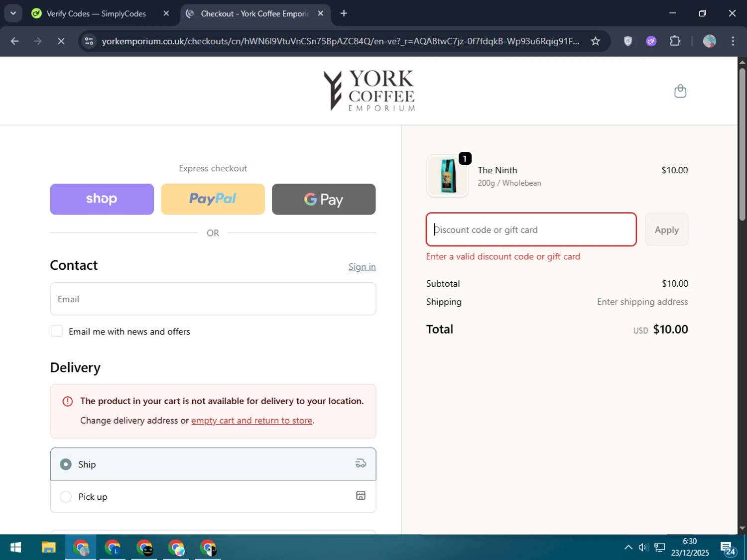This screenshot has height=560, width=747.
Task: Click the volume speaker tray icon
Action: 643,548
